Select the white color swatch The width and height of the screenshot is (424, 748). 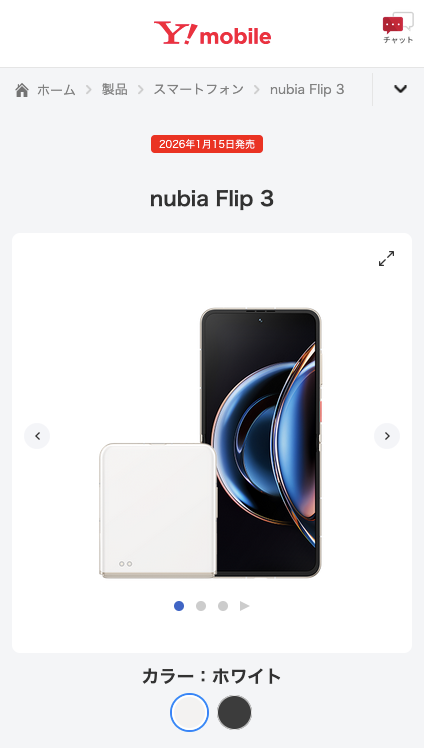[189, 712]
